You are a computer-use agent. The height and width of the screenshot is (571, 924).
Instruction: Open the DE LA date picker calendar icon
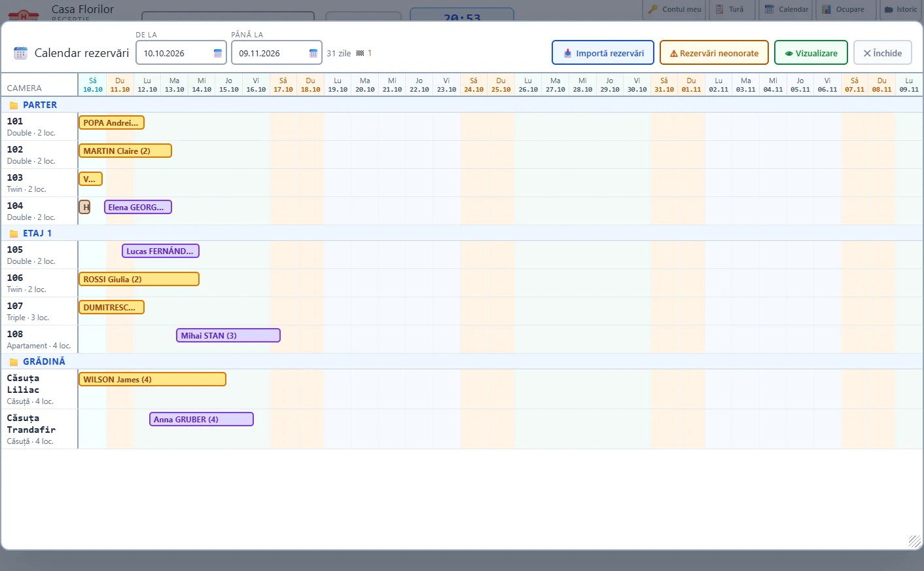coord(218,54)
